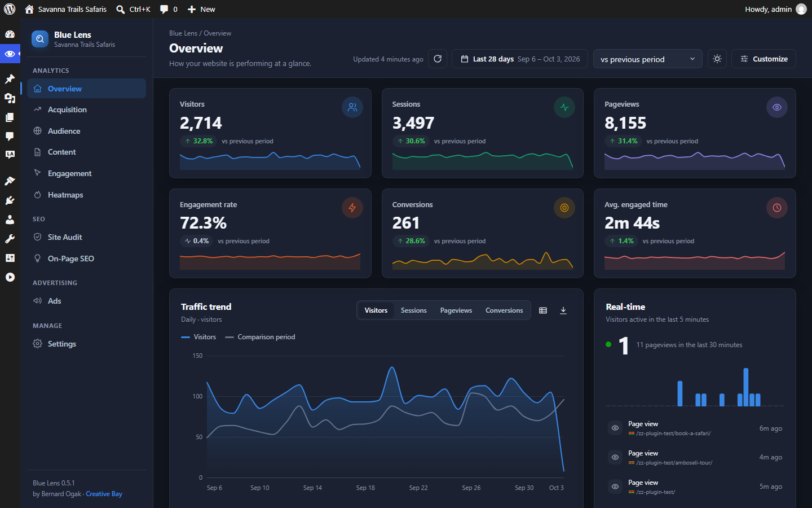Follow the Creative Bay link

(x=104, y=494)
